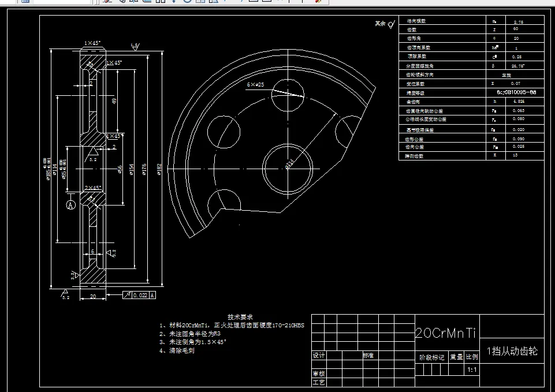The width and height of the screenshot is (555, 392).
Task: Click the 精度等级 row label
Action: click(415, 93)
